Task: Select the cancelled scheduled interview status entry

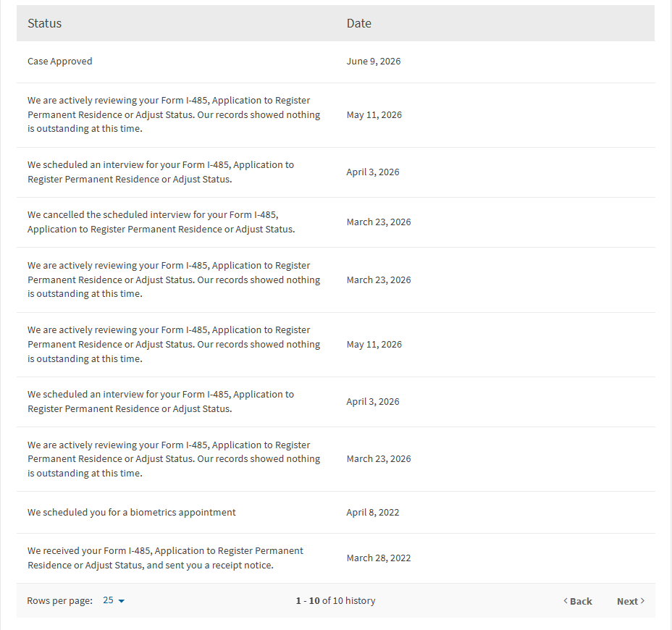Action: coord(161,222)
